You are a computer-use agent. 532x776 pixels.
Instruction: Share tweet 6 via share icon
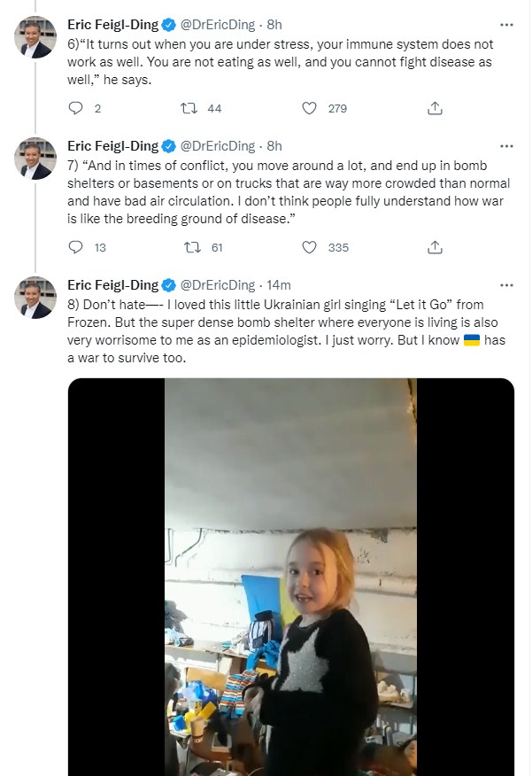click(x=435, y=109)
